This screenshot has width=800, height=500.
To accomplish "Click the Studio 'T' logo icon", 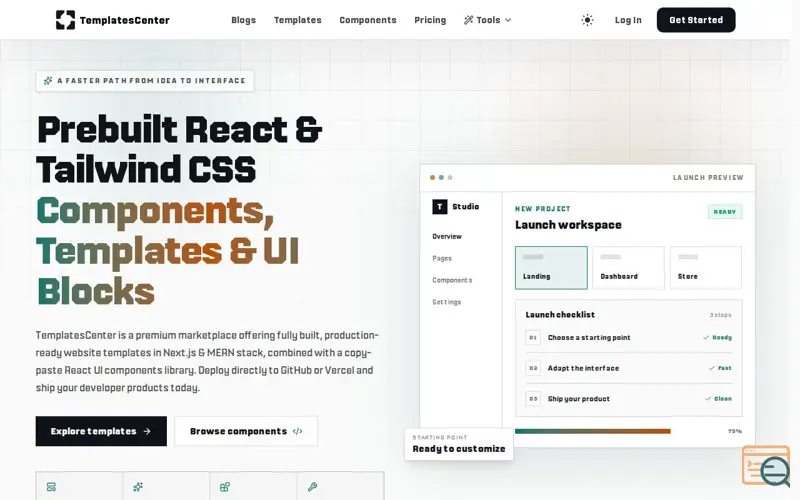I will click(440, 207).
